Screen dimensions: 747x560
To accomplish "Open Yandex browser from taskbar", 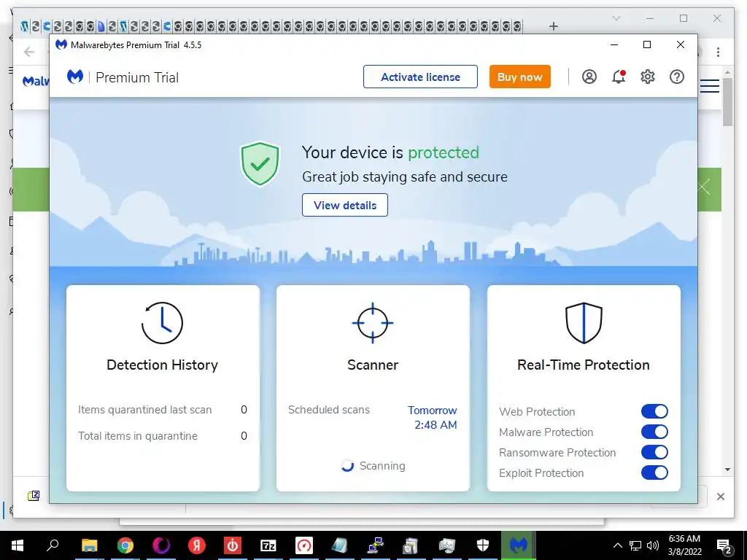I will pos(197,545).
